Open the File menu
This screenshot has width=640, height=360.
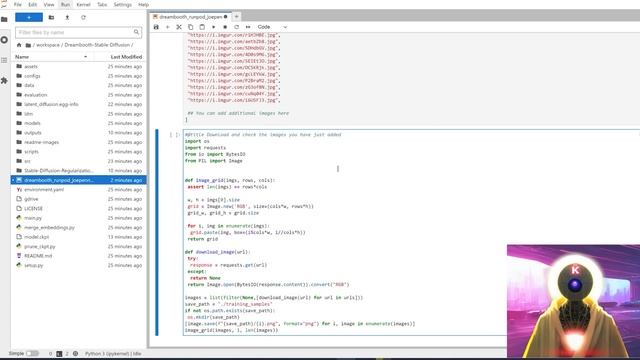18,4
